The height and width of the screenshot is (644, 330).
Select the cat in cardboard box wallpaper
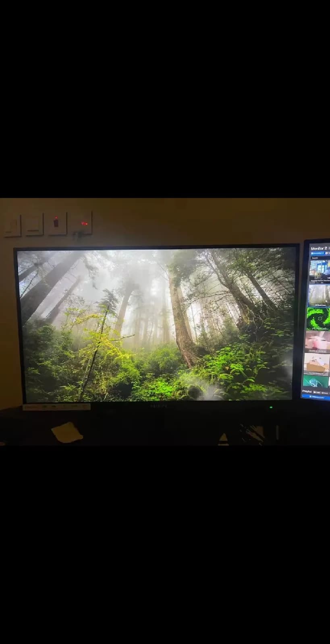317,364
